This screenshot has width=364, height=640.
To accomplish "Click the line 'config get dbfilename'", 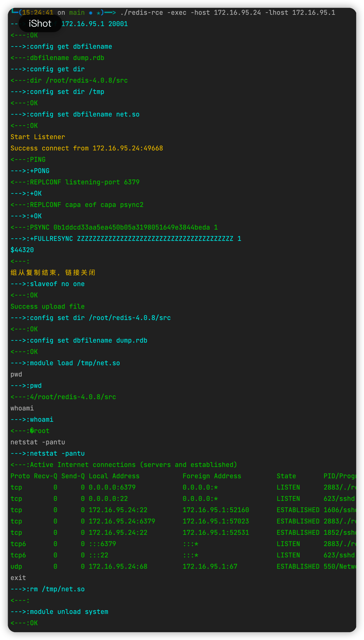I will [61, 47].
